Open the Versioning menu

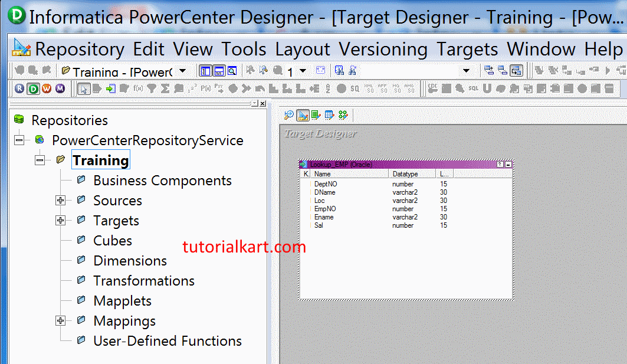pos(383,50)
